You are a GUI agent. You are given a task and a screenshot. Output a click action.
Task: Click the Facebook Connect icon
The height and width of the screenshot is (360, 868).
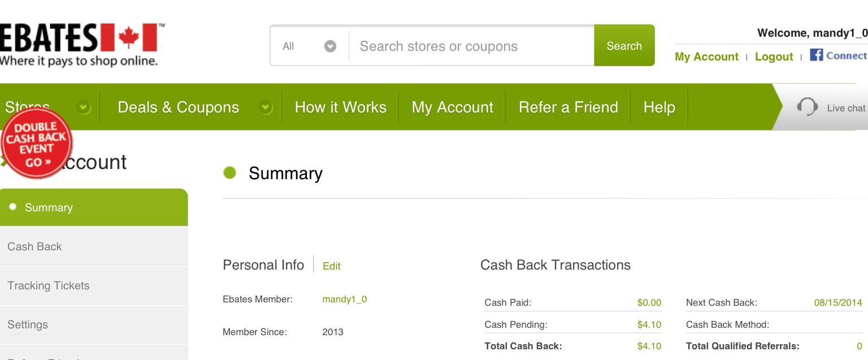(x=816, y=55)
